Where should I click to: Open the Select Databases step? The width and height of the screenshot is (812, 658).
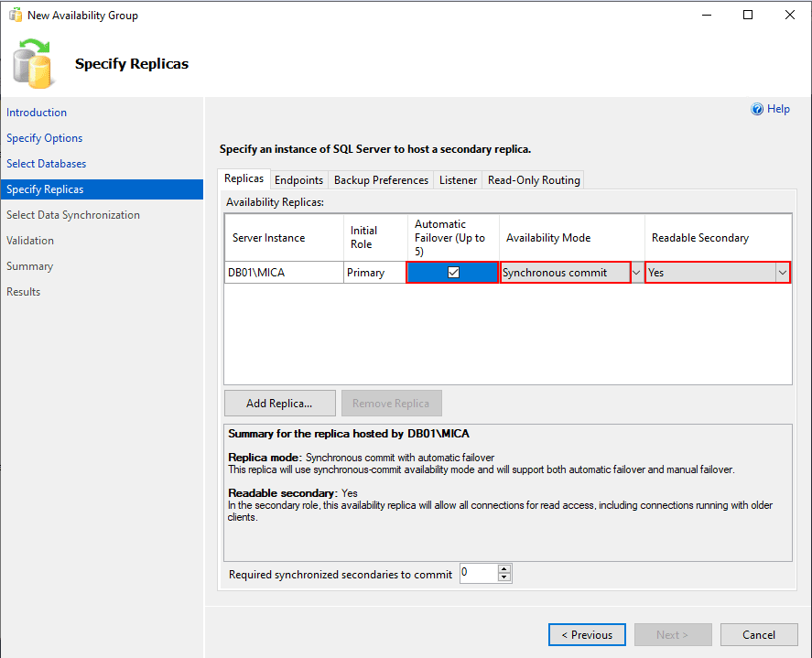[47, 164]
